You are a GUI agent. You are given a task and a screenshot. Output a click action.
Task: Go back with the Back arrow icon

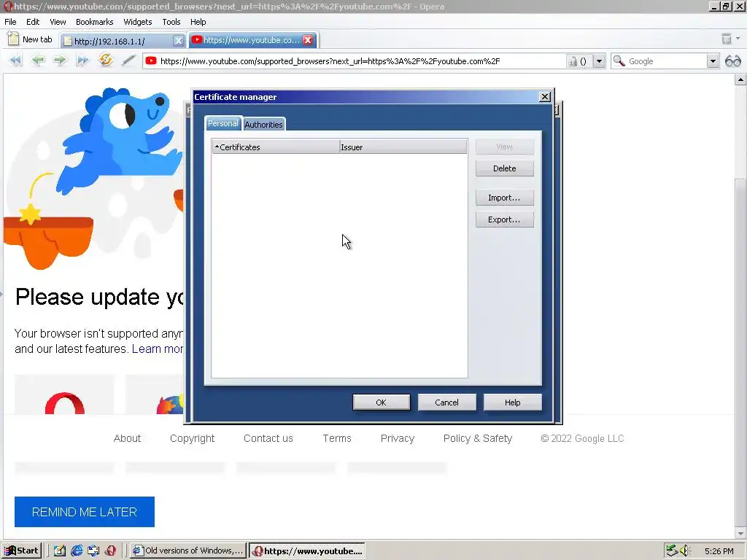pyautogui.click(x=38, y=61)
